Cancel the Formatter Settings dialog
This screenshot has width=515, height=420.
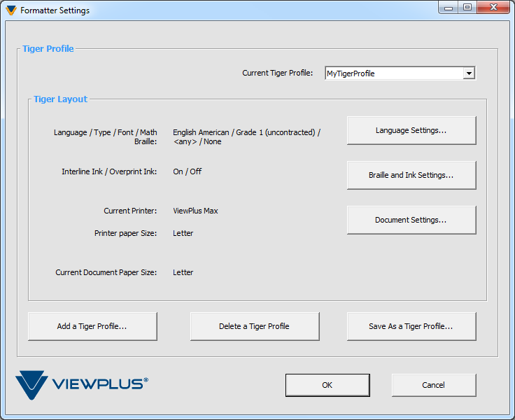(x=434, y=385)
